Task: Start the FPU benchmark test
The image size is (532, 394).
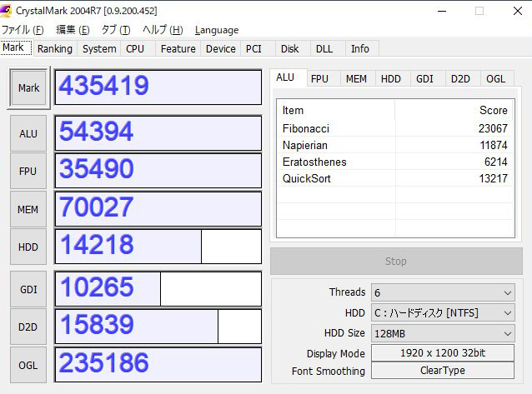Action: click(28, 172)
